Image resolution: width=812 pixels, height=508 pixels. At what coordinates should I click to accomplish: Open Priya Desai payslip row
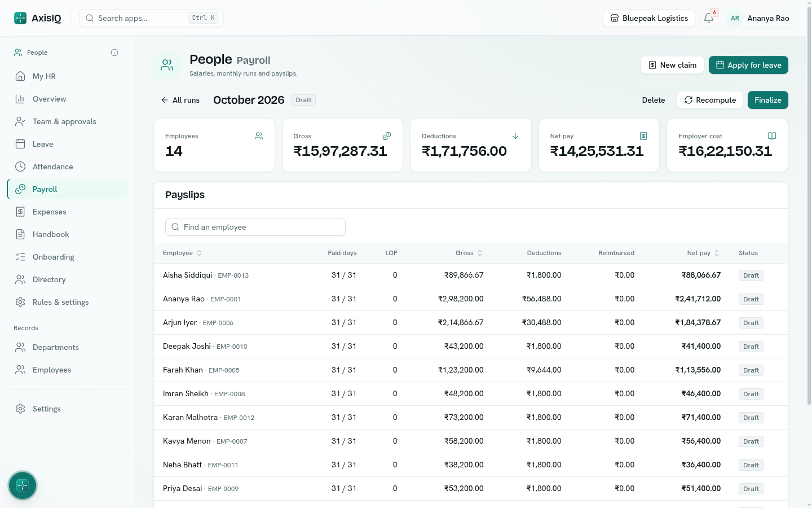[x=471, y=489]
